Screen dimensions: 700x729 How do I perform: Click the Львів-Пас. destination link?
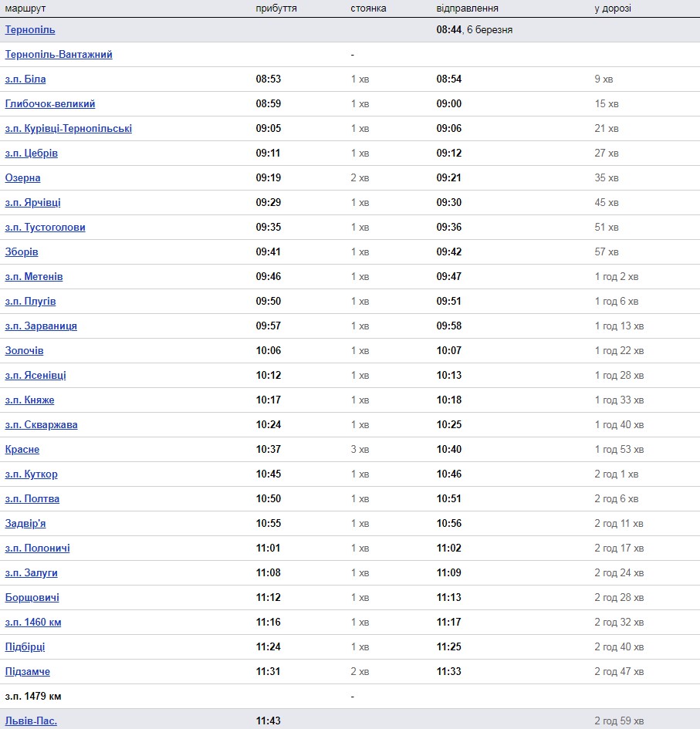coord(31,721)
